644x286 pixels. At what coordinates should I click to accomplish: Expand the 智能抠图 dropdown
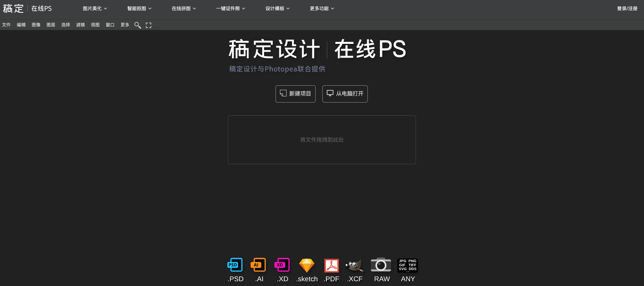coord(139,8)
